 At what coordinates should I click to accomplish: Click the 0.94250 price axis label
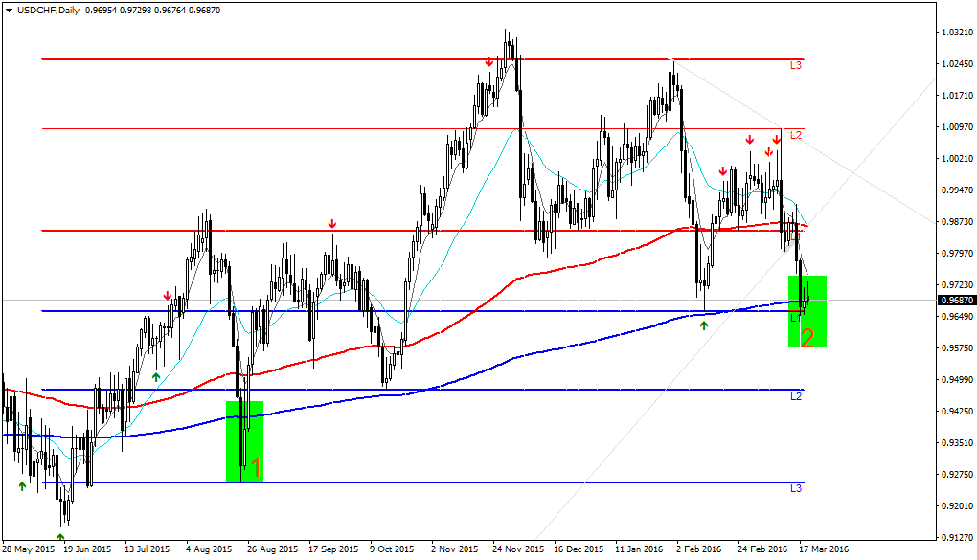(958, 411)
